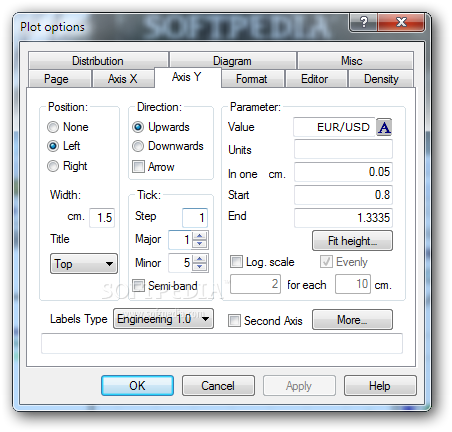The width and height of the screenshot is (452, 432).
Task: Cancel the plot options changes
Action: (x=218, y=386)
